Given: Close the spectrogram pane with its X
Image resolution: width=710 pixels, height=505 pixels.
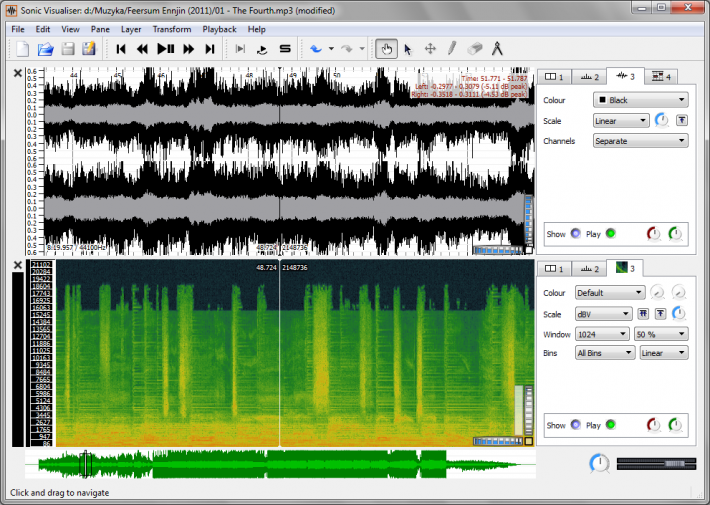Looking at the screenshot, I should (x=18, y=265).
